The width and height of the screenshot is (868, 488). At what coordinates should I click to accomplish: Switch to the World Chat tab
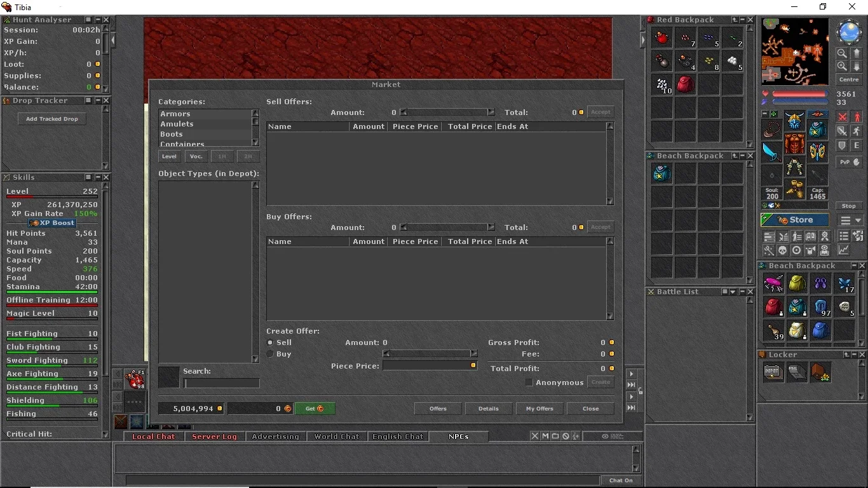coord(336,437)
